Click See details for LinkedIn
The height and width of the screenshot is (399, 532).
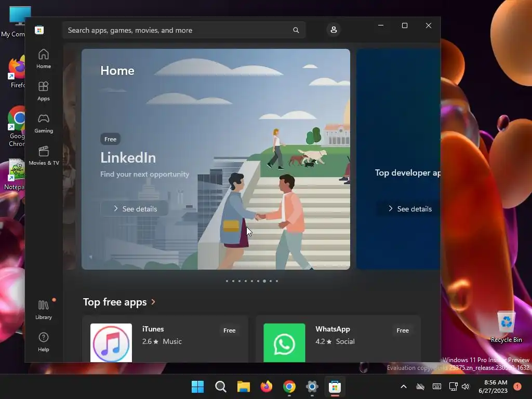tap(135, 209)
